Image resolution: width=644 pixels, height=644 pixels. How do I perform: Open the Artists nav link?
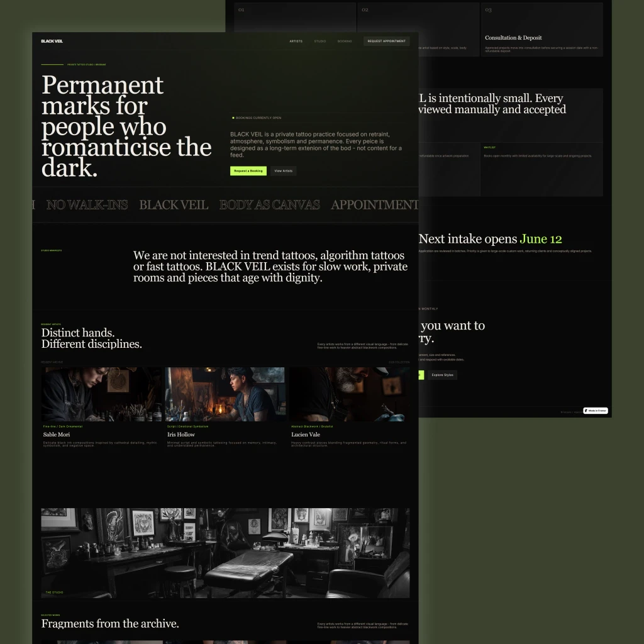tap(296, 41)
